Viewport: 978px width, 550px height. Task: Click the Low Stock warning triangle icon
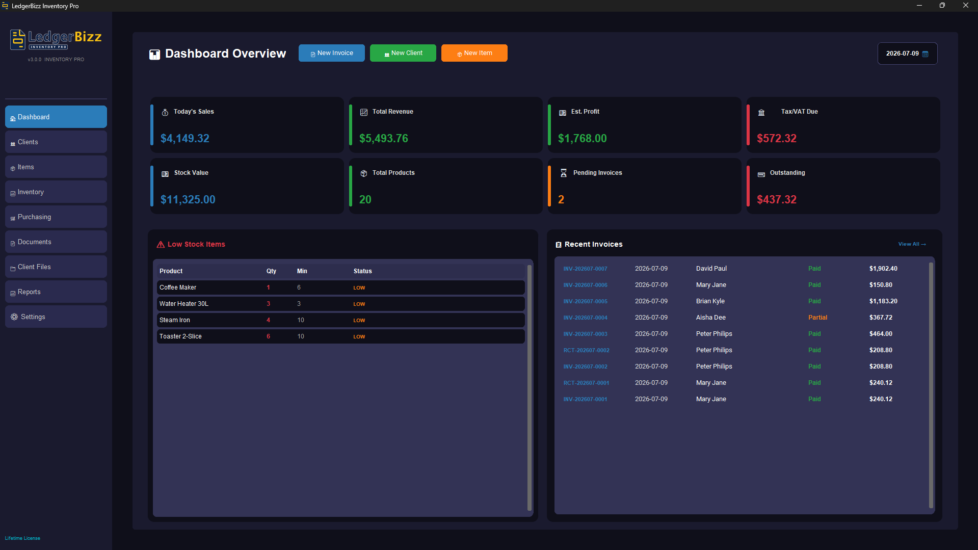click(160, 244)
